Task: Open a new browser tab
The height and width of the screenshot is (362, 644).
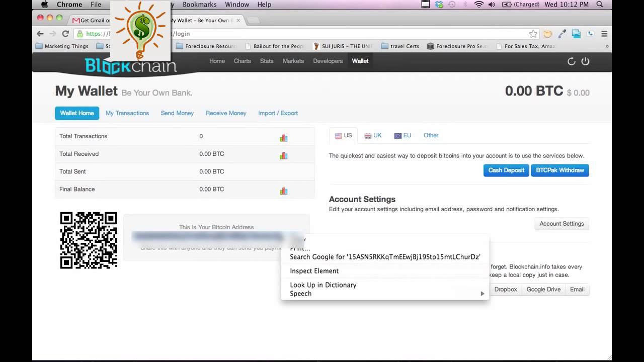Action: click(254, 21)
